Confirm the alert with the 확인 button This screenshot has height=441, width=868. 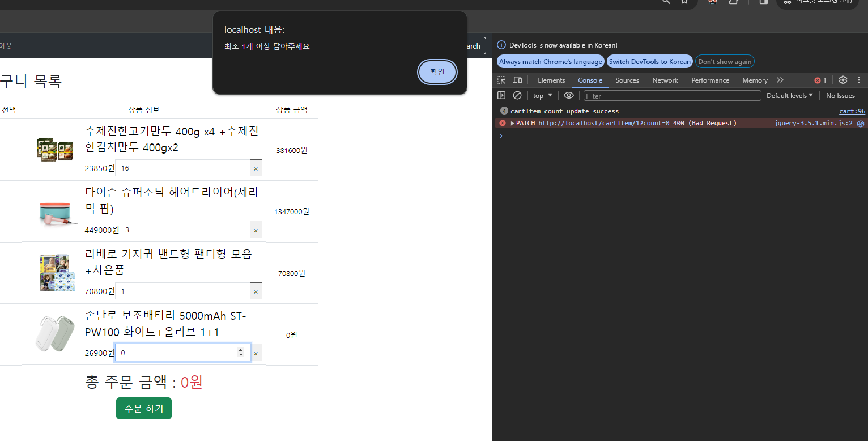coord(437,72)
